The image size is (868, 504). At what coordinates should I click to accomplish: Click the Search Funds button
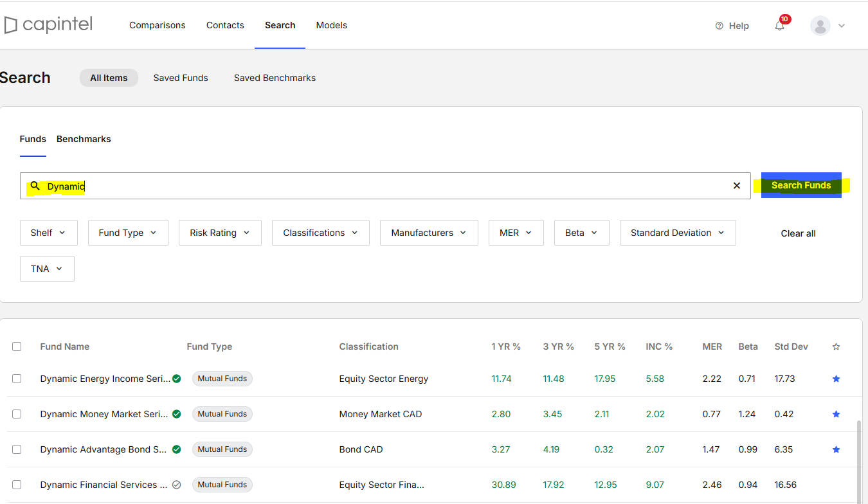pyautogui.click(x=801, y=185)
